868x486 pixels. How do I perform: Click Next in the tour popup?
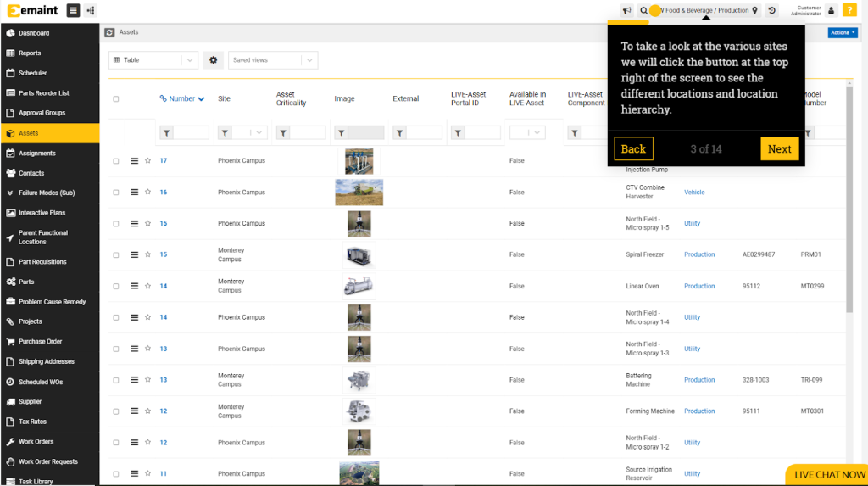click(779, 148)
